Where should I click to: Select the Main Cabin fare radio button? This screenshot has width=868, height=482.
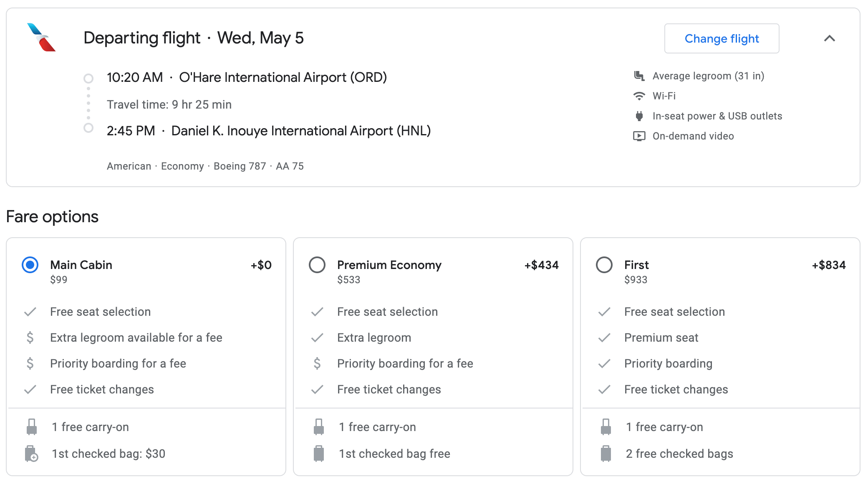click(30, 265)
